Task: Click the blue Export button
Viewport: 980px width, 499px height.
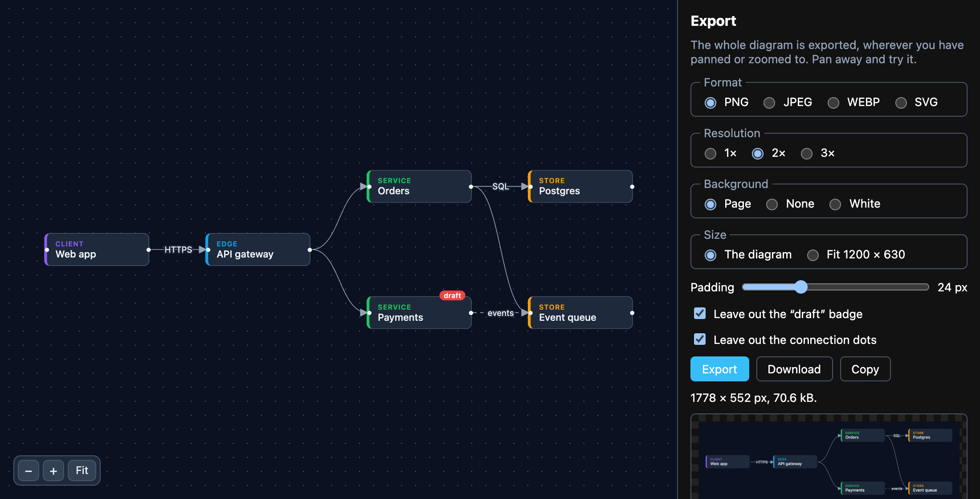Action: click(719, 369)
